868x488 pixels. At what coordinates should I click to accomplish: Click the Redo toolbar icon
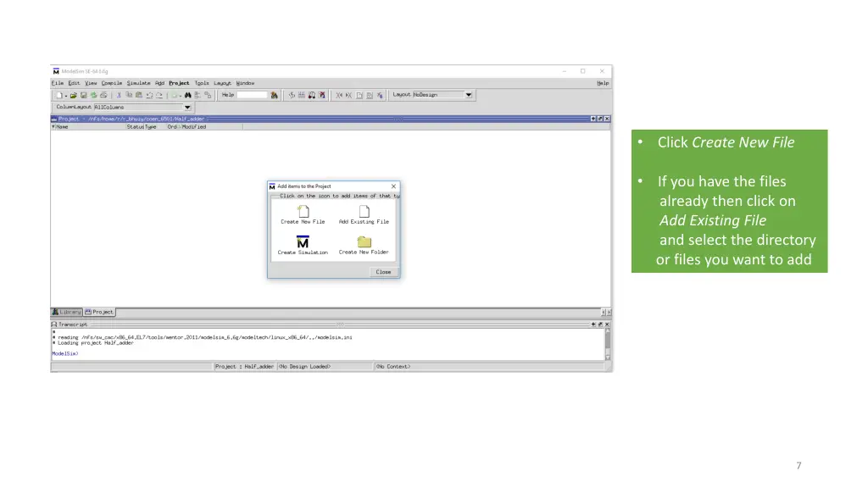159,95
